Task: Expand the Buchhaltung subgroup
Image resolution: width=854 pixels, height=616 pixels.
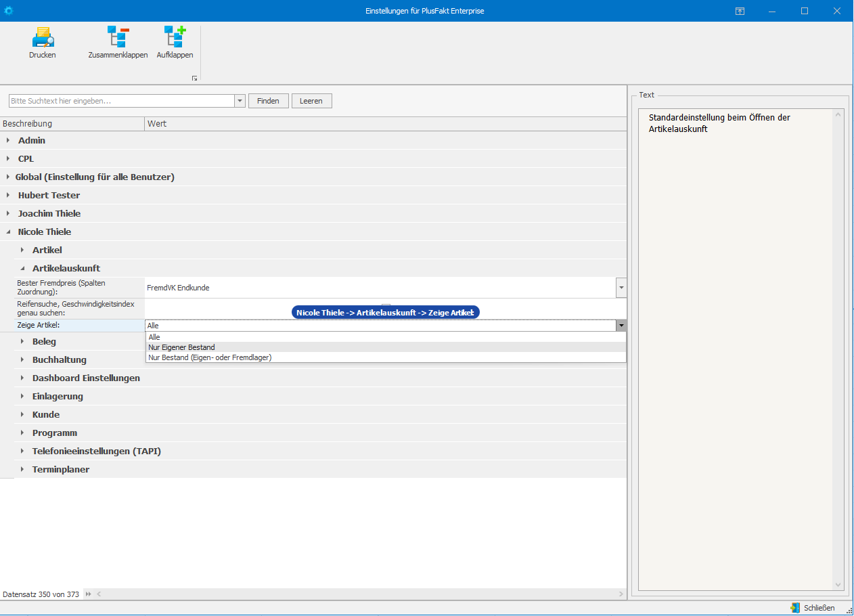Action: point(22,360)
